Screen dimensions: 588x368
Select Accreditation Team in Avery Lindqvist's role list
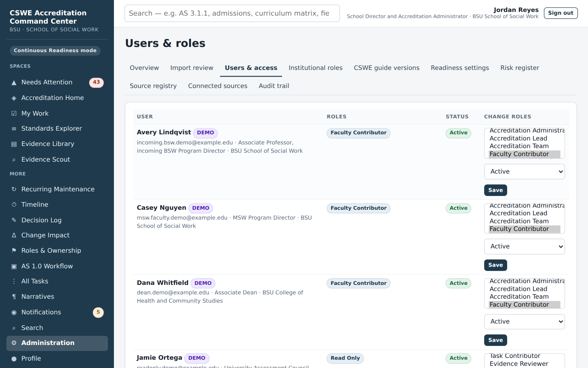click(x=524, y=146)
